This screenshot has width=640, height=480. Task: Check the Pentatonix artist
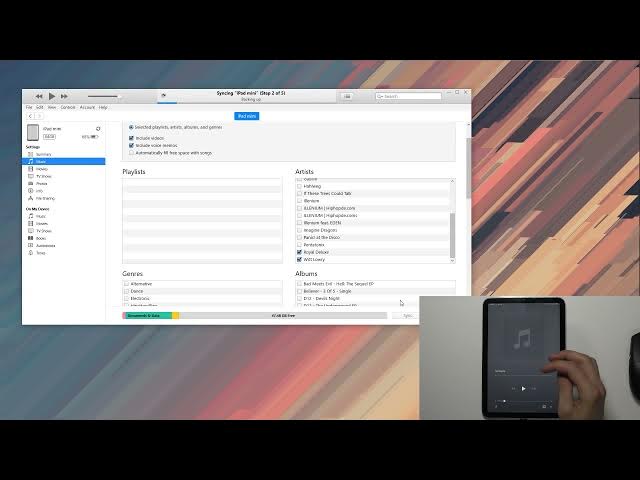click(x=300, y=245)
